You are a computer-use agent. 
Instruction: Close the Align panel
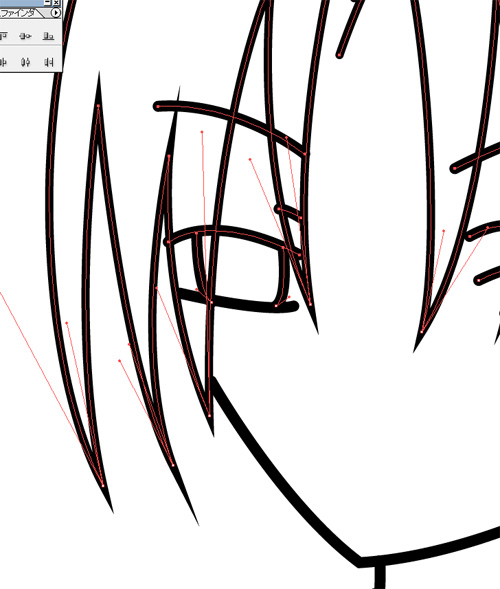click(x=56, y=2)
